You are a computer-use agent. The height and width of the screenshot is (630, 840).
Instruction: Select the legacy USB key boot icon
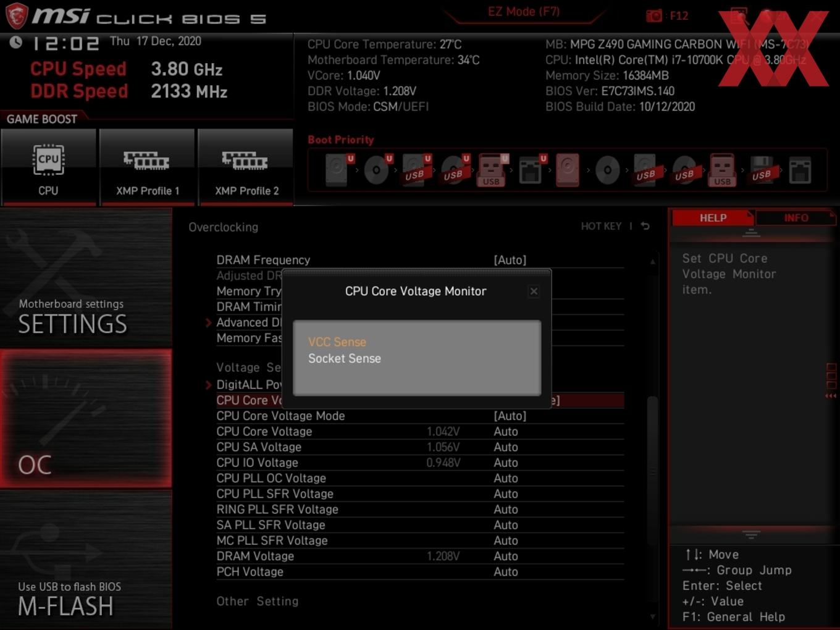tap(723, 170)
